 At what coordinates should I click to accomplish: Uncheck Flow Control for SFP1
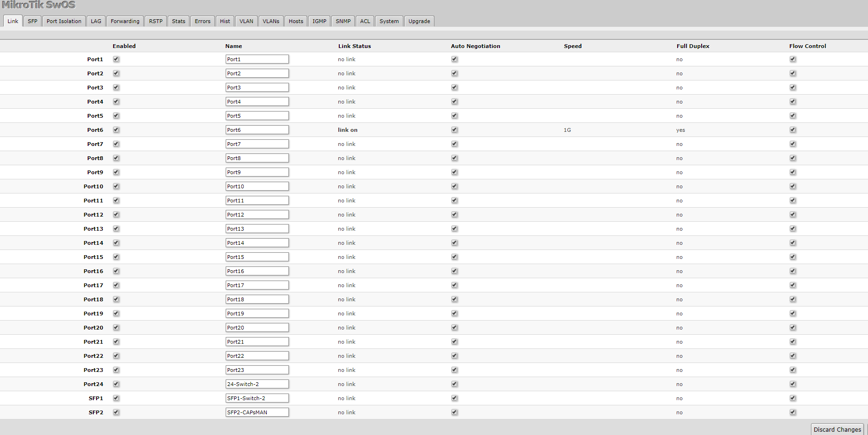coord(793,398)
